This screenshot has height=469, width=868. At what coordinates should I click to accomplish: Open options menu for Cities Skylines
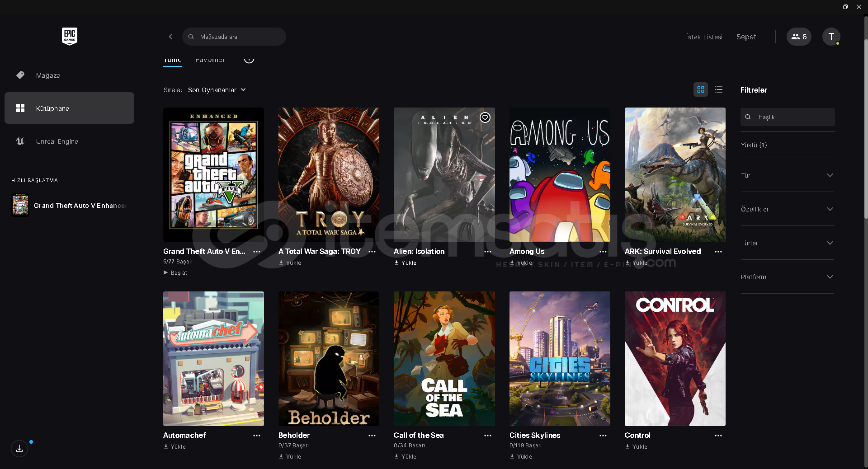pos(603,436)
